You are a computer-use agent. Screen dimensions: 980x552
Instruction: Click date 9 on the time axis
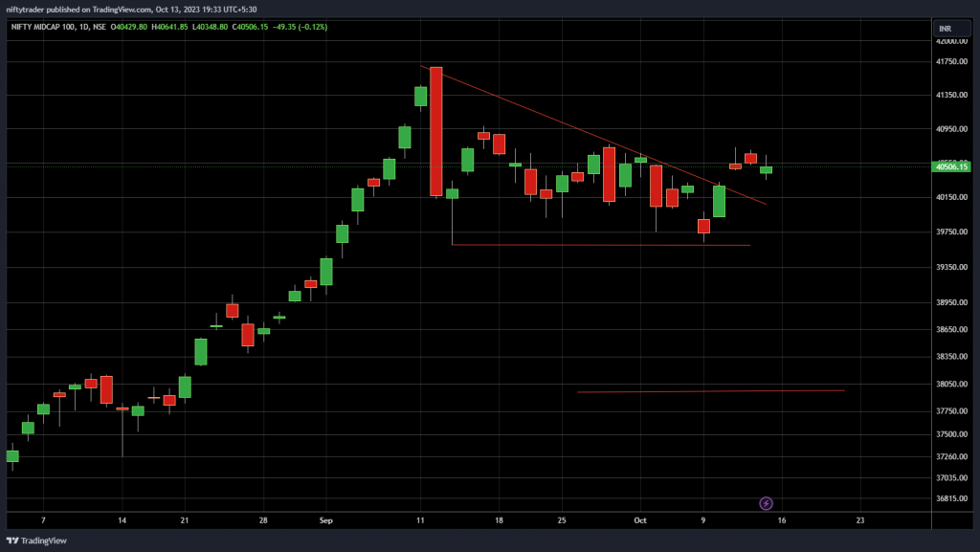pos(703,520)
